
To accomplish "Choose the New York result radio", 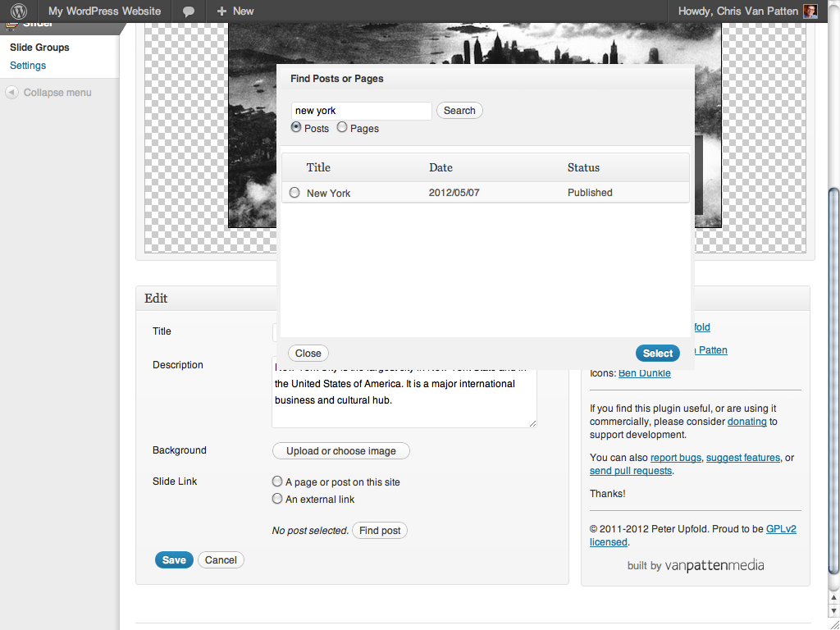I will tap(294, 192).
